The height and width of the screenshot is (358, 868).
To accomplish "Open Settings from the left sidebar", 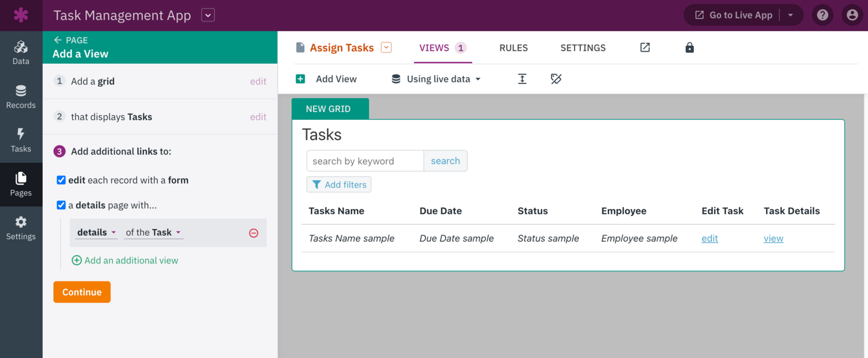I will [x=21, y=228].
